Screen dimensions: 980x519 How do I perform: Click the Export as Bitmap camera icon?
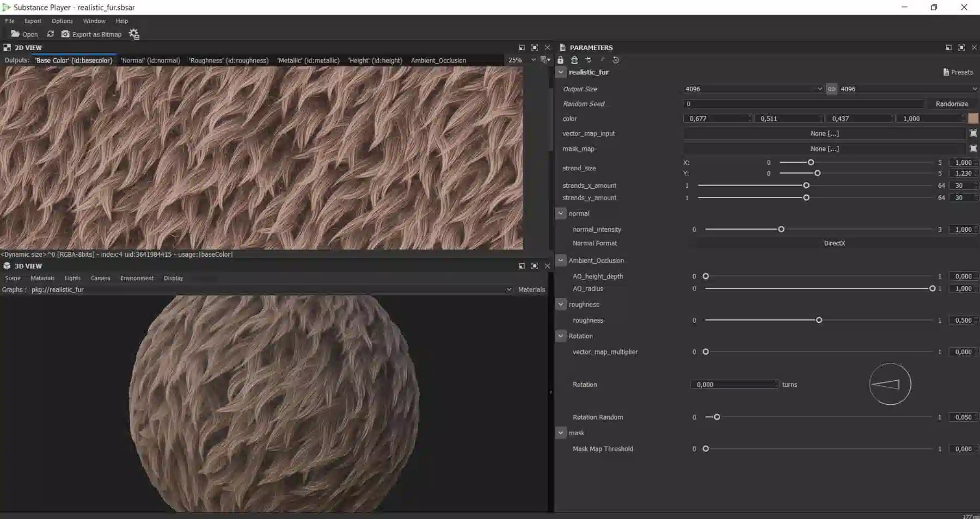pyautogui.click(x=65, y=34)
